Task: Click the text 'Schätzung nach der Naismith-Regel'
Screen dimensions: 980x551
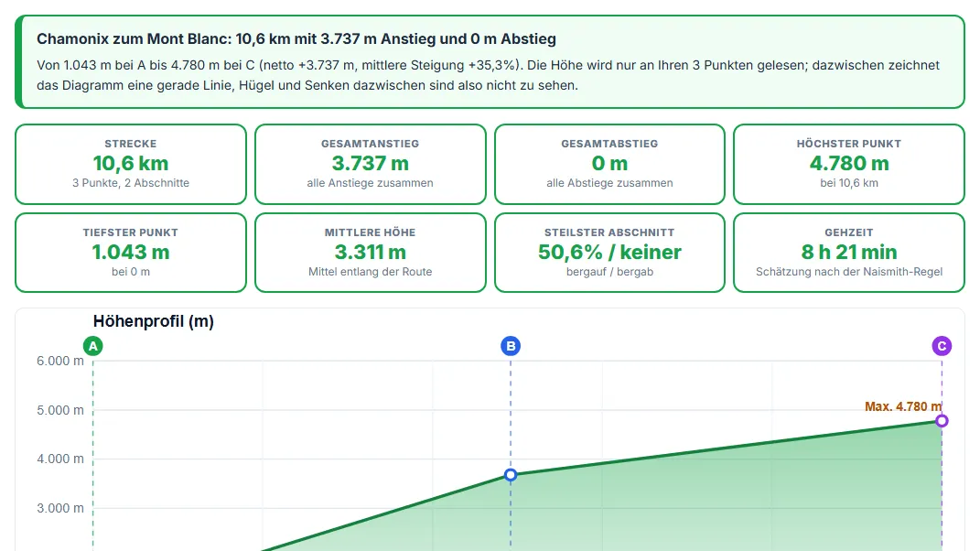Action: [849, 272]
